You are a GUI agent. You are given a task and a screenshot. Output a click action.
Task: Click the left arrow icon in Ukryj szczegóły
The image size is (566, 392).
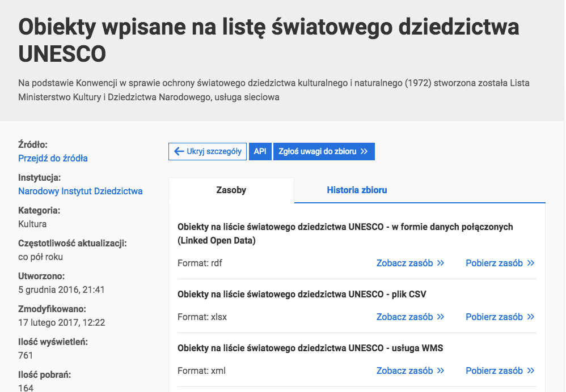click(x=179, y=151)
